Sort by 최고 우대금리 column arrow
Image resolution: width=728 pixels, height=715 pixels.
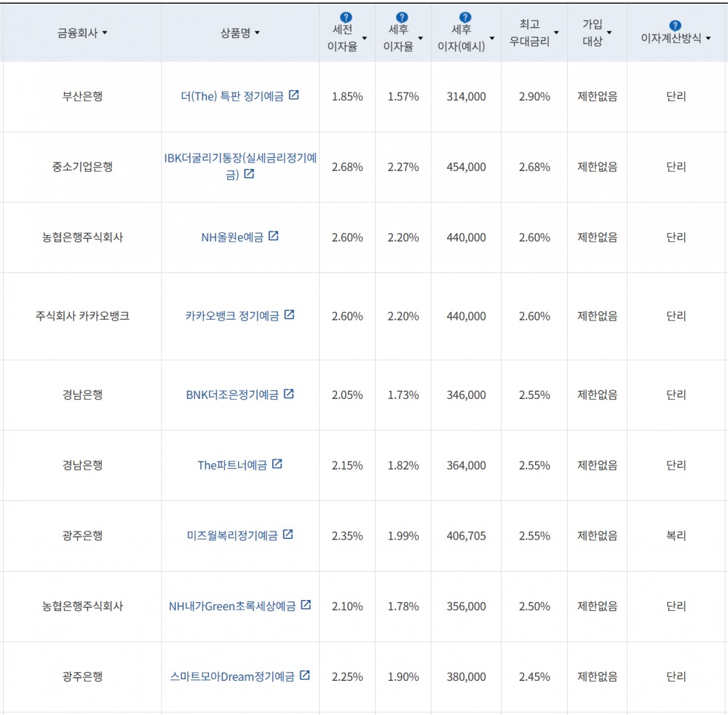556,33
